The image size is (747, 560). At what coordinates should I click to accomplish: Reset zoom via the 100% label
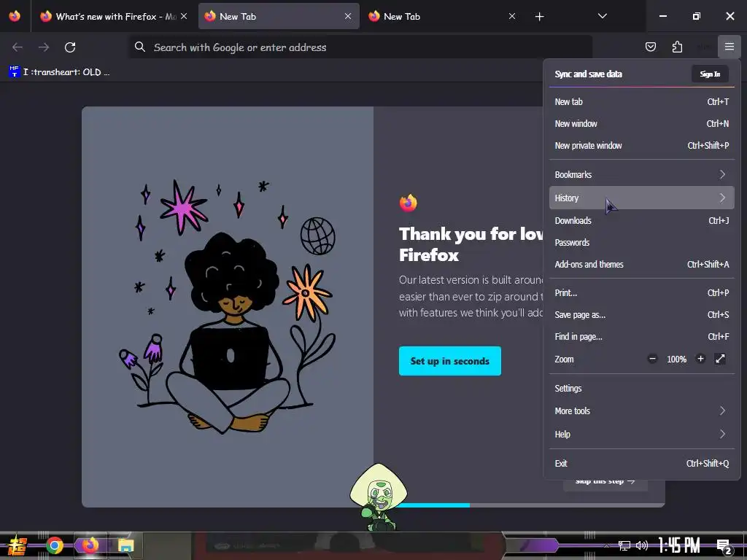point(676,359)
